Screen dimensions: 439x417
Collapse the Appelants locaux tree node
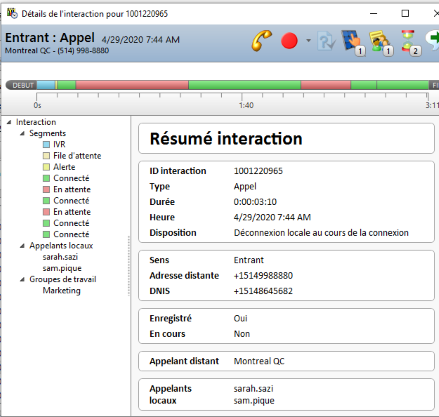(22, 246)
